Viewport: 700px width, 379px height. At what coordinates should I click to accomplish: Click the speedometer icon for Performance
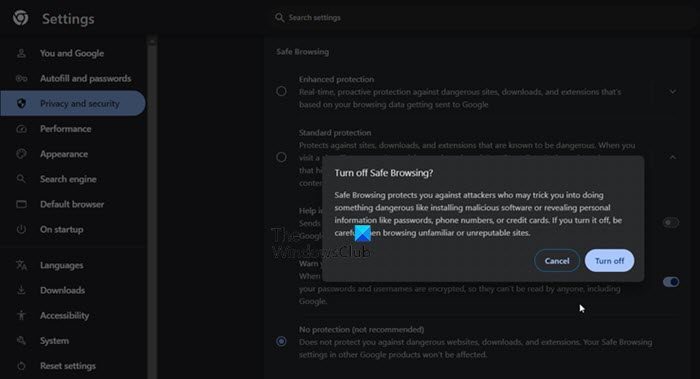click(x=21, y=129)
